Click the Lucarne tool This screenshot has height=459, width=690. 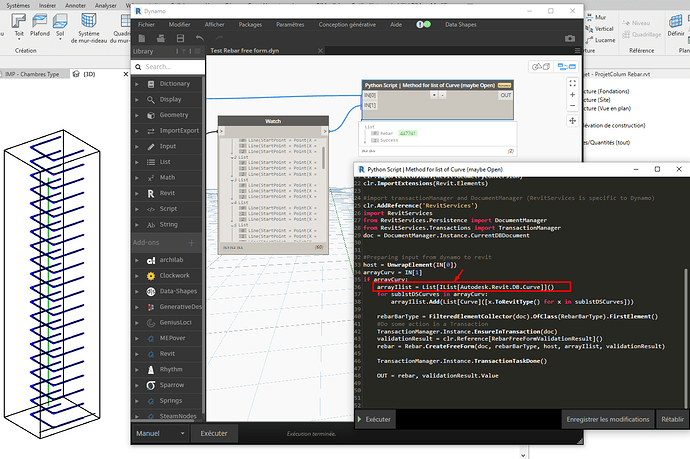tap(600, 40)
